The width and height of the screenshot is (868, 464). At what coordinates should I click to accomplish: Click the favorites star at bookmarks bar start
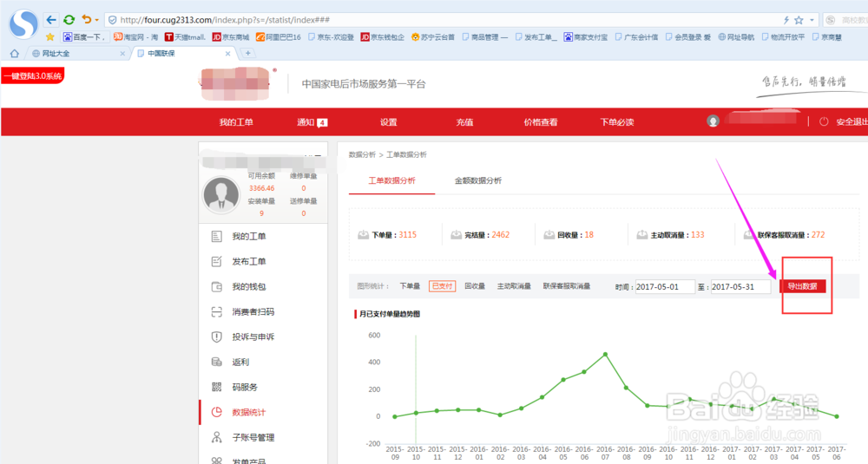50,37
